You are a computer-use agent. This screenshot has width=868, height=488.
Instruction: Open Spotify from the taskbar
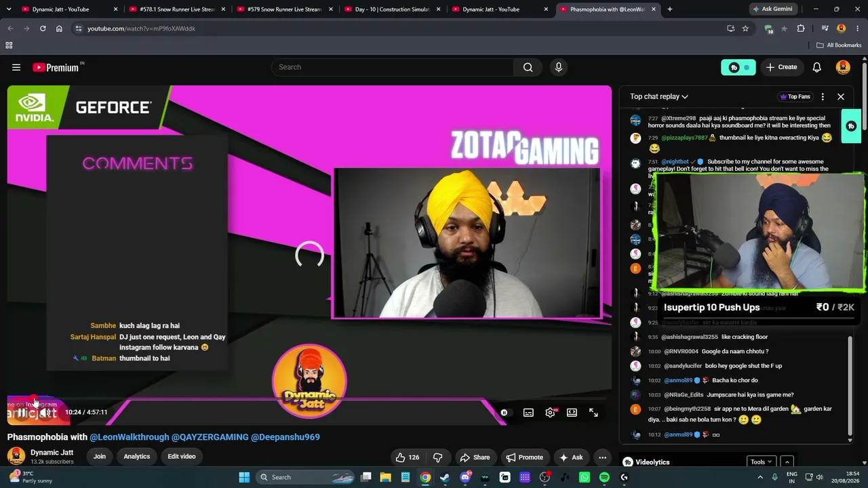(604, 477)
